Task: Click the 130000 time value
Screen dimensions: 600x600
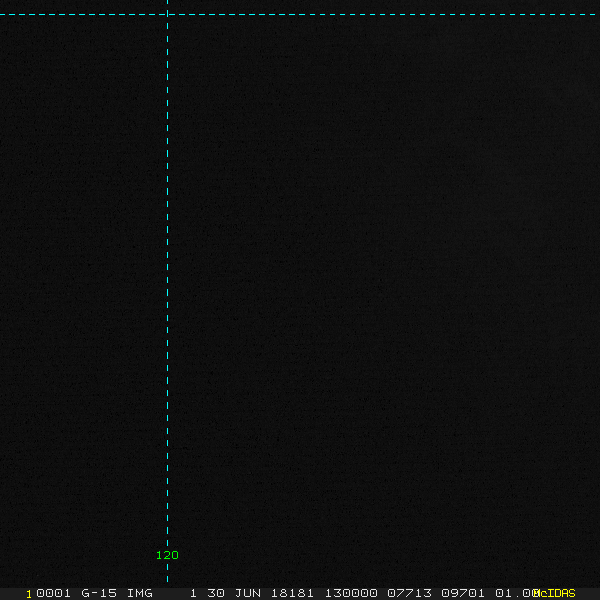Action: pos(350,593)
